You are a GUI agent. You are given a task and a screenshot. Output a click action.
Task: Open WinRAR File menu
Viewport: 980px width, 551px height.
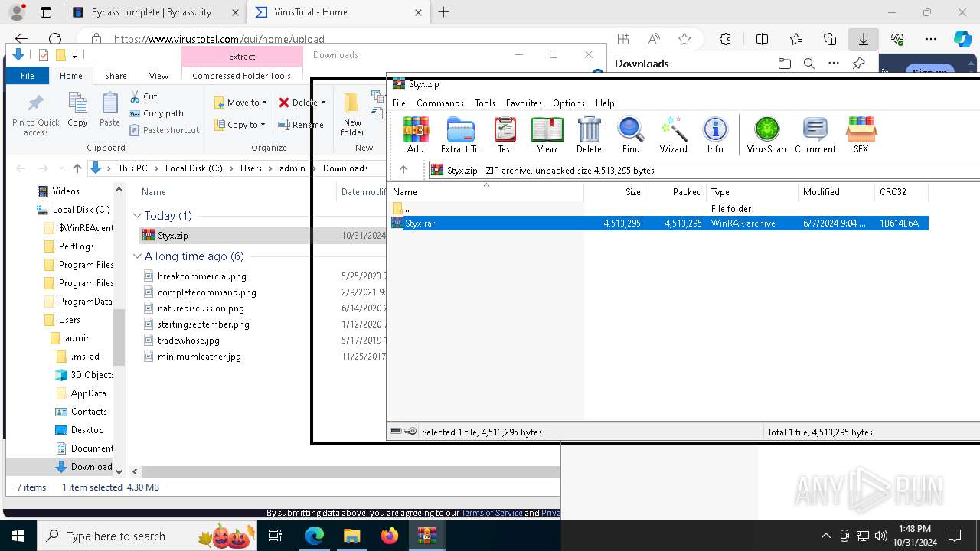click(x=399, y=103)
